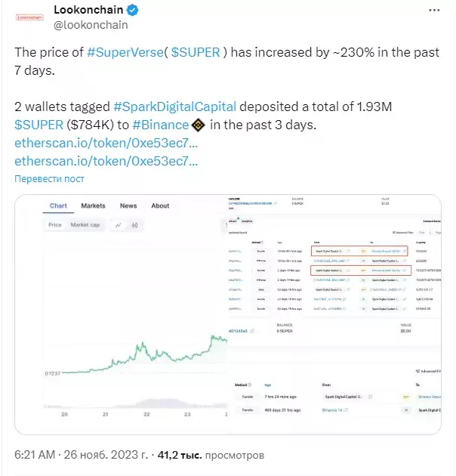Viewport: 456px width, 476px height.
Task: Open the News tab
Action: coord(128,206)
